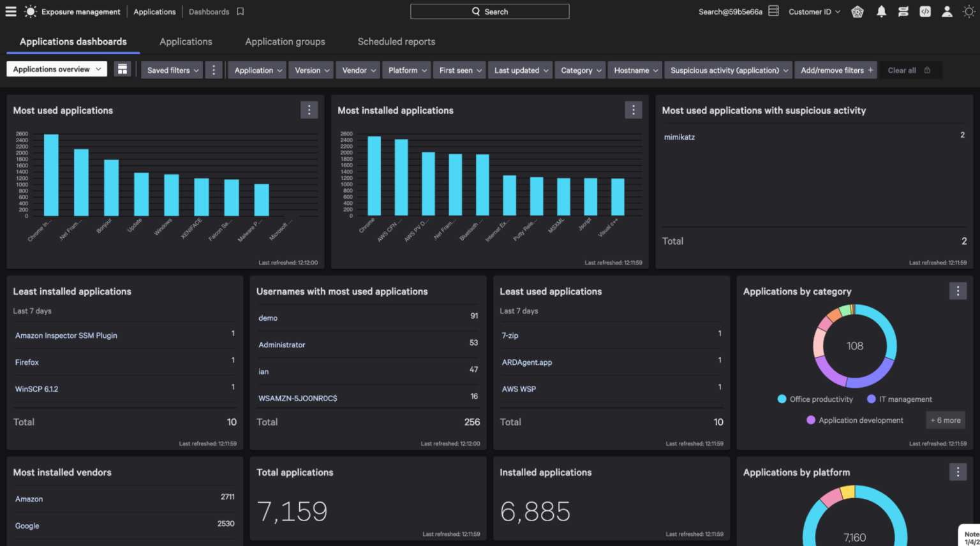Image resolution: width=980 pixels, height=546 pixels.
Task: Open the developer code icon
Action: pyautogui.click(x=924, y=11)
